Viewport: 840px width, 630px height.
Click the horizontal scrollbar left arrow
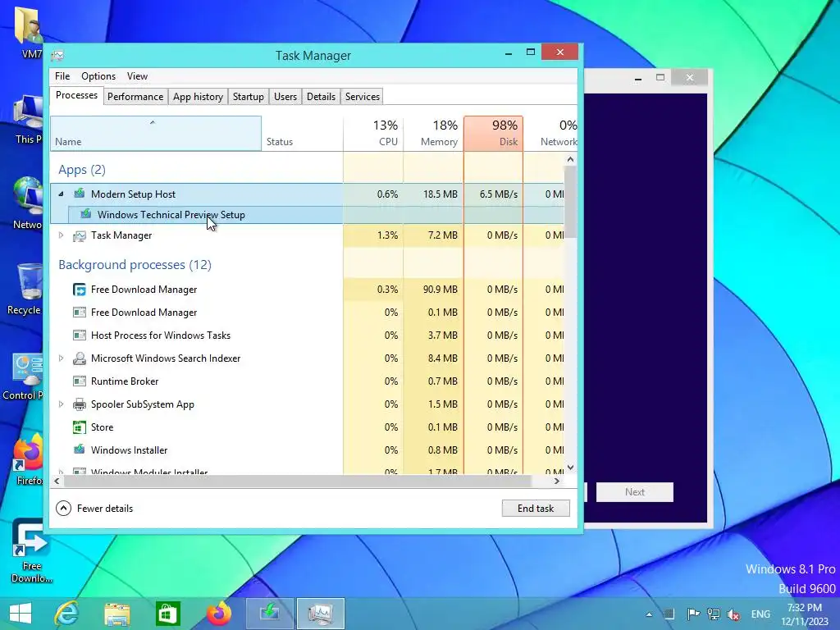(x=57, y=481)
